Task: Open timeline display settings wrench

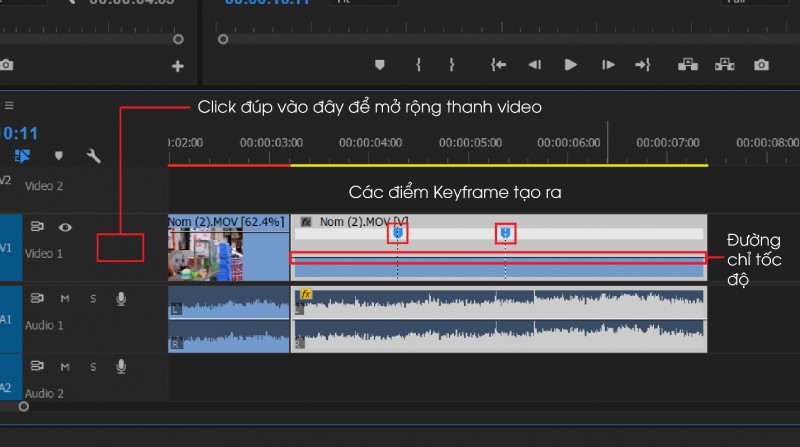Action: point(93,156)
